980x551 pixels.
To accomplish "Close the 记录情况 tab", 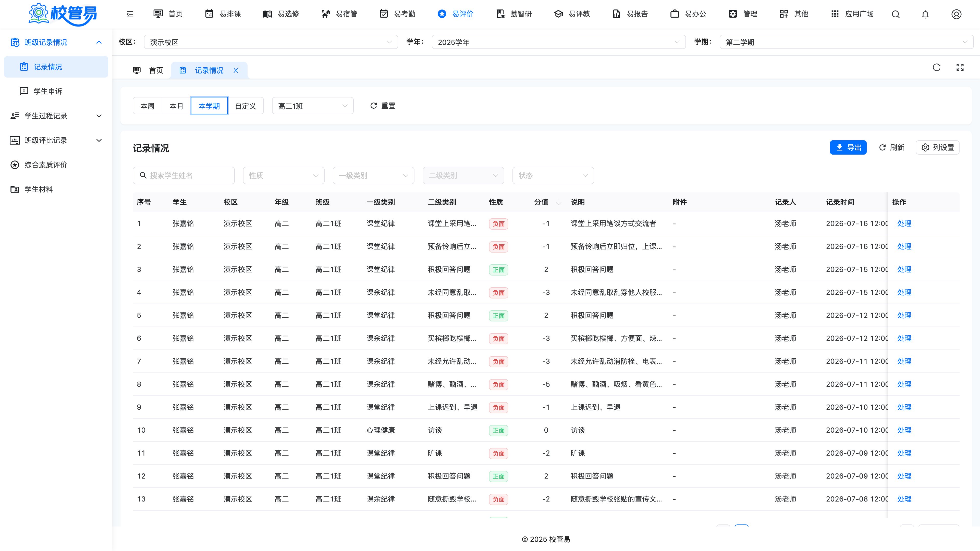I will click(x=236, y=70).
